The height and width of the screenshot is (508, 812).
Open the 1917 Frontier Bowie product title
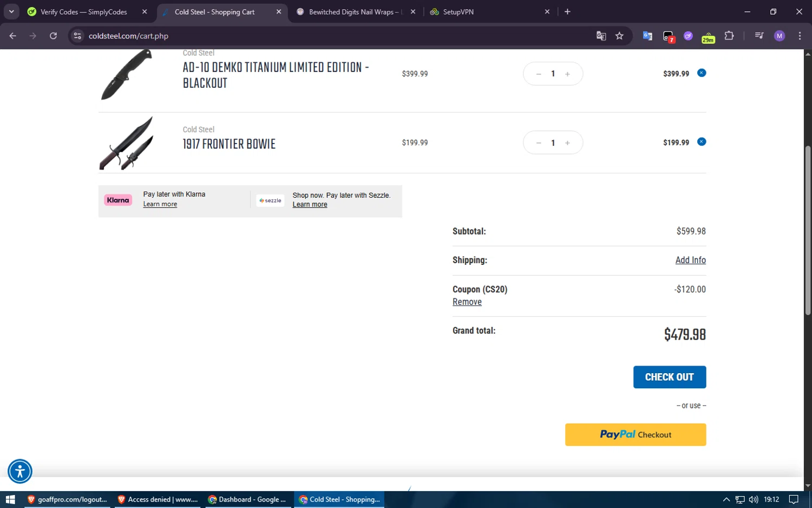click(229, 144)
